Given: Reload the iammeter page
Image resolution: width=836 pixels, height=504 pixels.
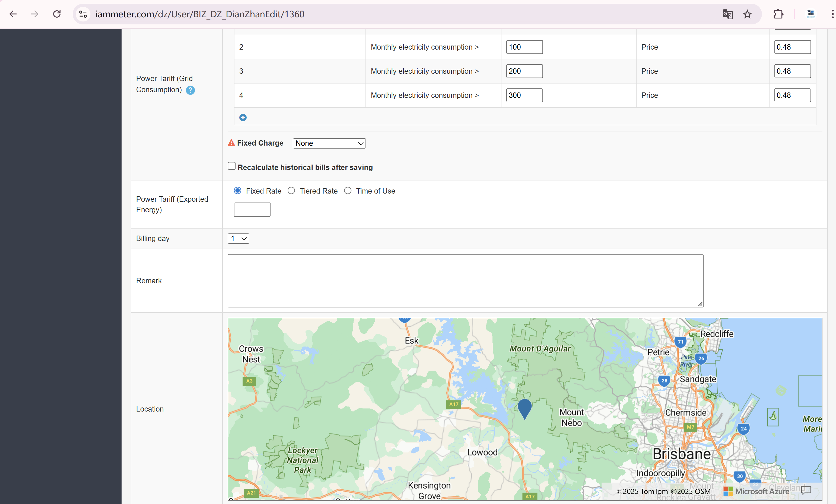Looking at the screenshot, I should click(57, 14).
